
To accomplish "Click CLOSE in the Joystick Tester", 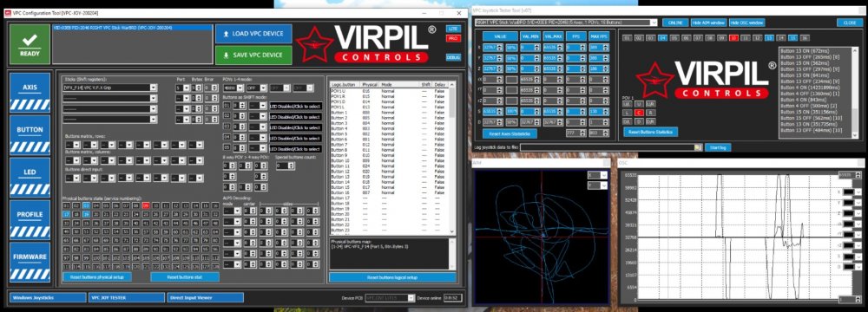I will point(849,23).
